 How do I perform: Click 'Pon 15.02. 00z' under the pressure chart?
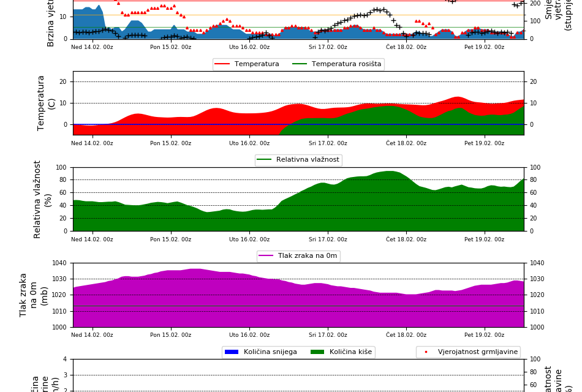(171, 335)
